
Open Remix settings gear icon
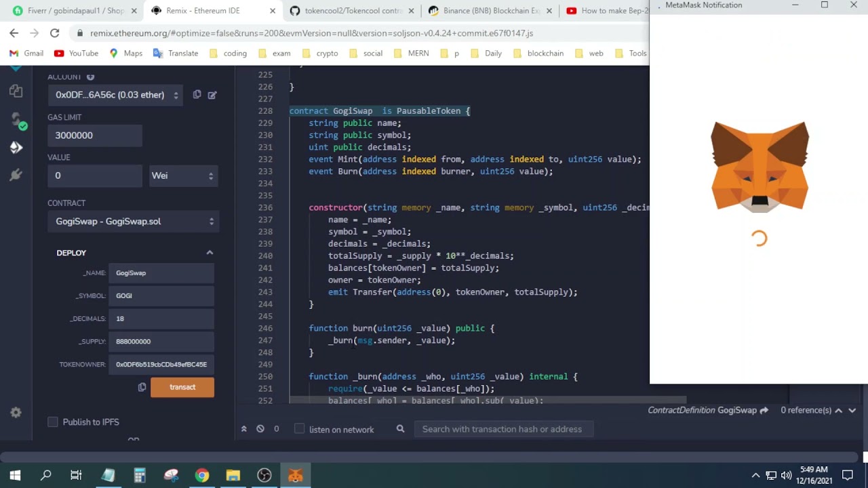point(16,413)
